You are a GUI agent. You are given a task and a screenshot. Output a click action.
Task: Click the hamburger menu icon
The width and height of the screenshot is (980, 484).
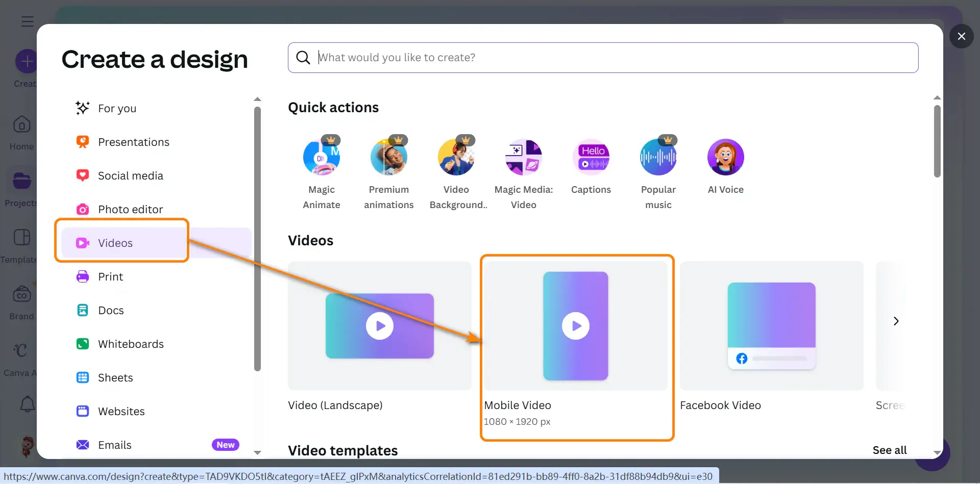click(x=28, y=21)
